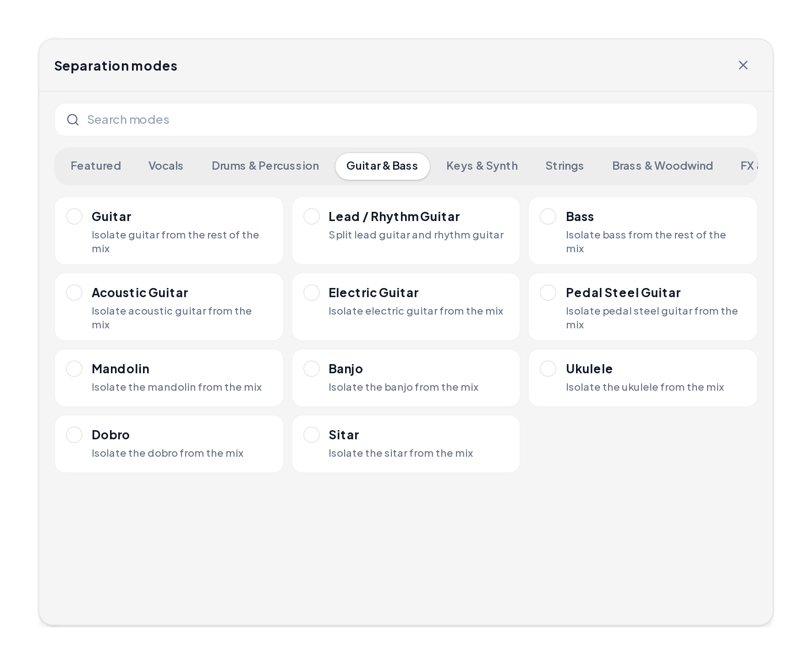Switch to Brass & Woodwind tab
This screenshot has width=812, height=664.
pyautogui.click(x=663, y=166)
